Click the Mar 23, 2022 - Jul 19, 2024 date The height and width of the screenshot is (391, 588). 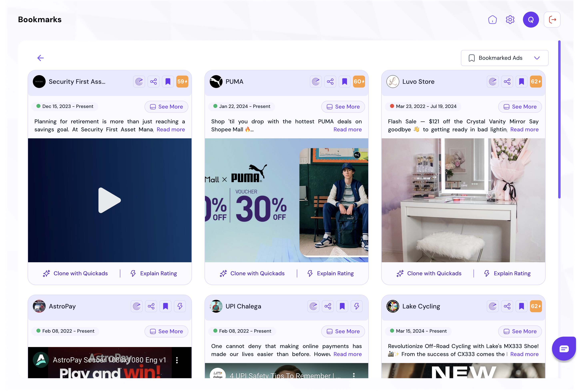pos(426,107)
